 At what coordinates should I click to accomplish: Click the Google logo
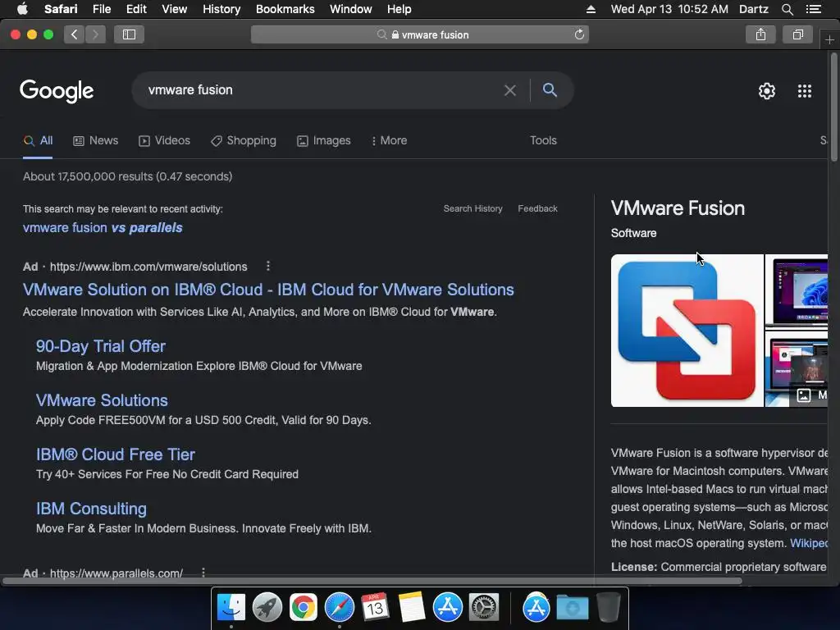(x=57, y=90)
